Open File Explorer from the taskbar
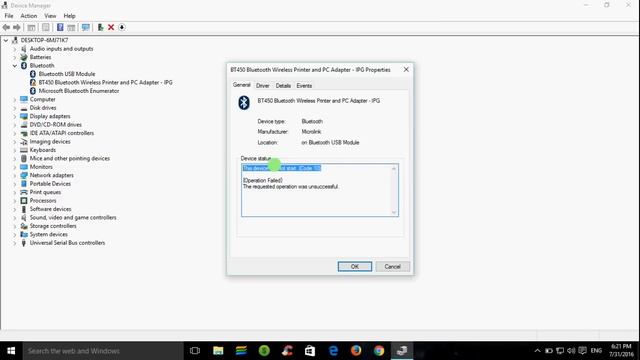 click(x=218, y=351)
